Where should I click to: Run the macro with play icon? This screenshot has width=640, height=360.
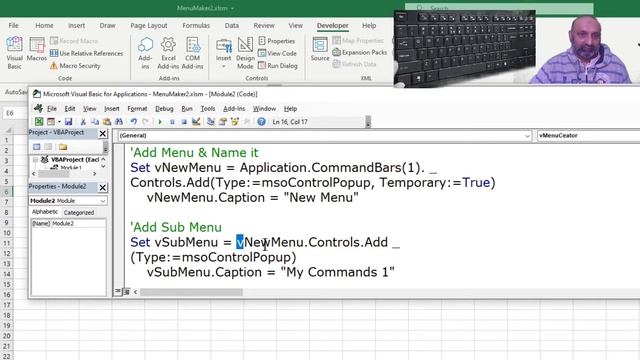[160, 122]
